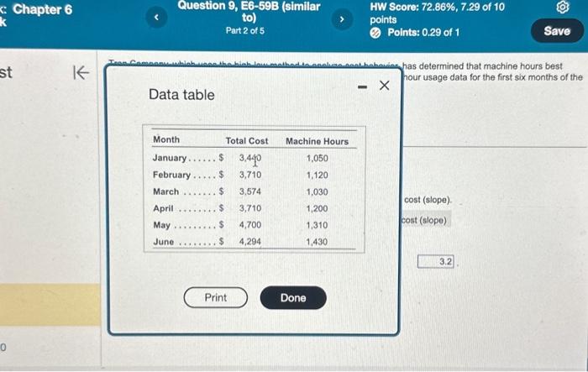588x372 pixels.
Task: Click the partial credit points icon
Action: coord(375,33)
